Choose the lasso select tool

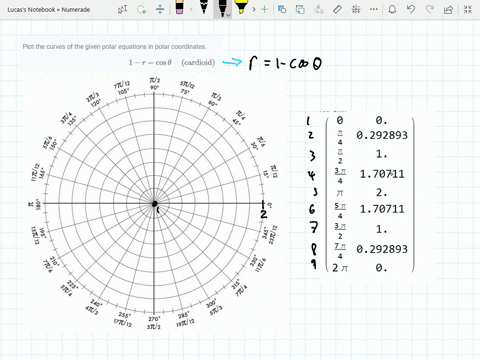click(141, 9)
